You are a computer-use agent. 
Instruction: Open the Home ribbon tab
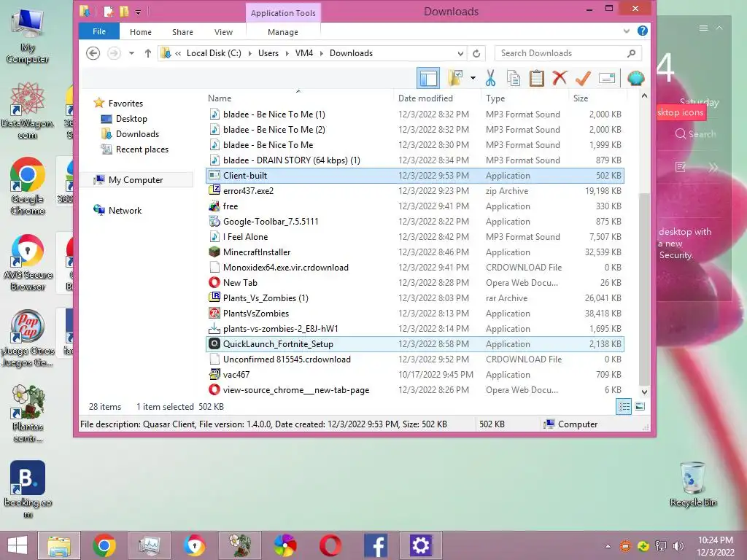[x=141, y=32]
